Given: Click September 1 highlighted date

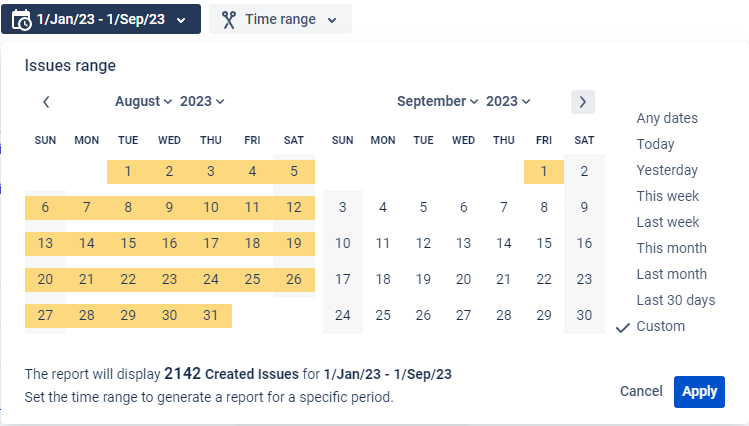Looking at the screenshot, I should [x=544, y=171].
